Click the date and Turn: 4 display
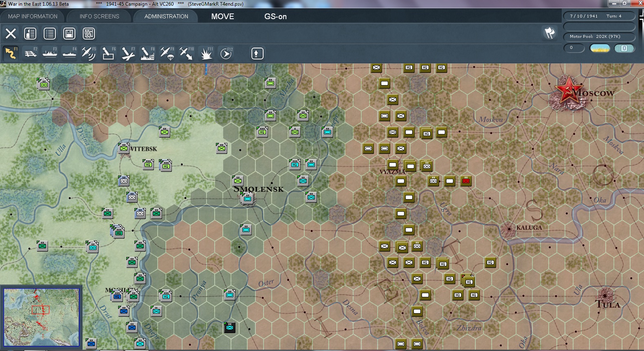Screen dimensions: 644x351 599,16
